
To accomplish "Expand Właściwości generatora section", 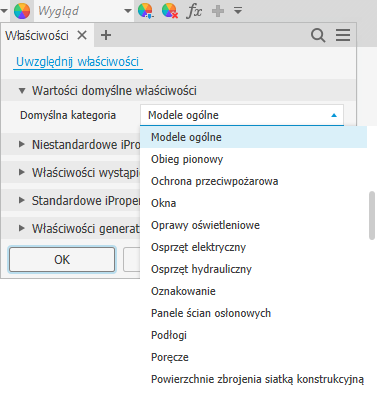I will click(22, 228).
